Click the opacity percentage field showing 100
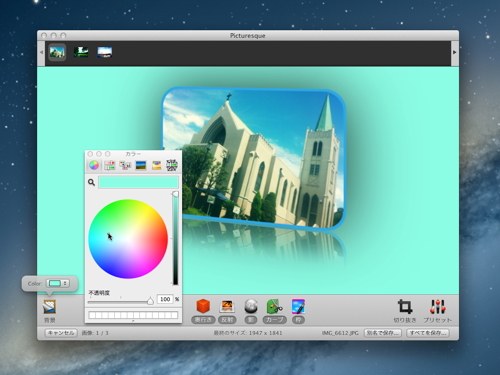This screenshot has height=375, width=500. (165, 299)
